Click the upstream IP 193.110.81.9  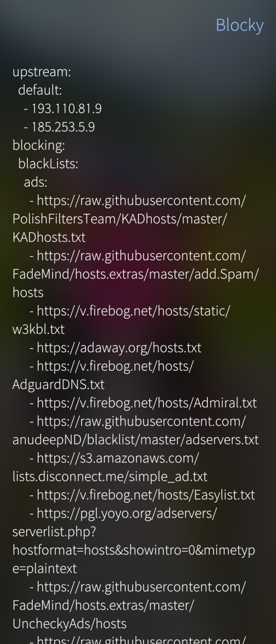pos(63,108)
